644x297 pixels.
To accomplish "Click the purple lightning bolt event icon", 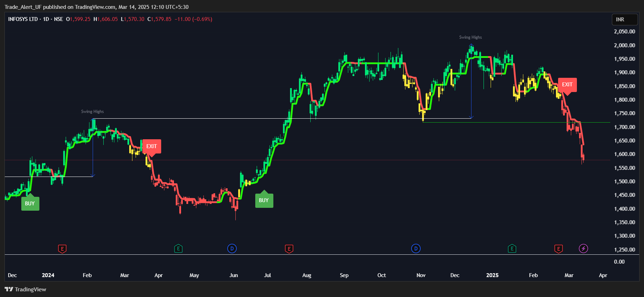I will coord(583,249).
